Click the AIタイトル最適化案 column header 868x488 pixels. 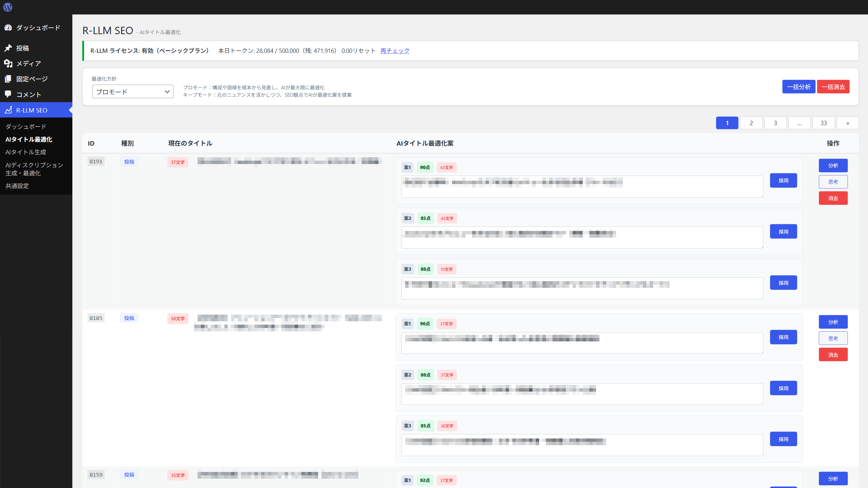coord(425,143)
